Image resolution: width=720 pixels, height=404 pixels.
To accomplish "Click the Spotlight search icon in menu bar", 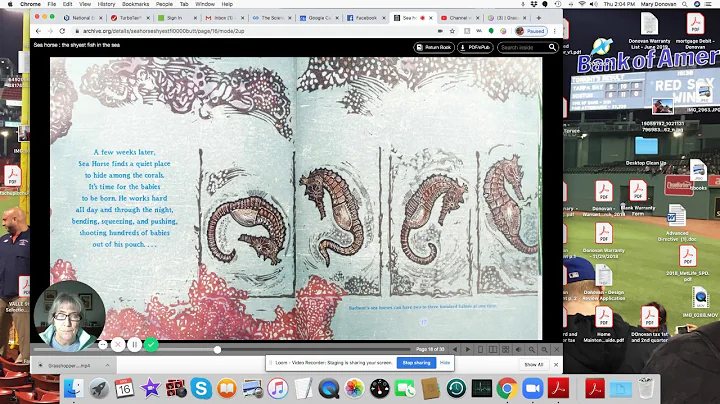I will (x=685, y=4).
